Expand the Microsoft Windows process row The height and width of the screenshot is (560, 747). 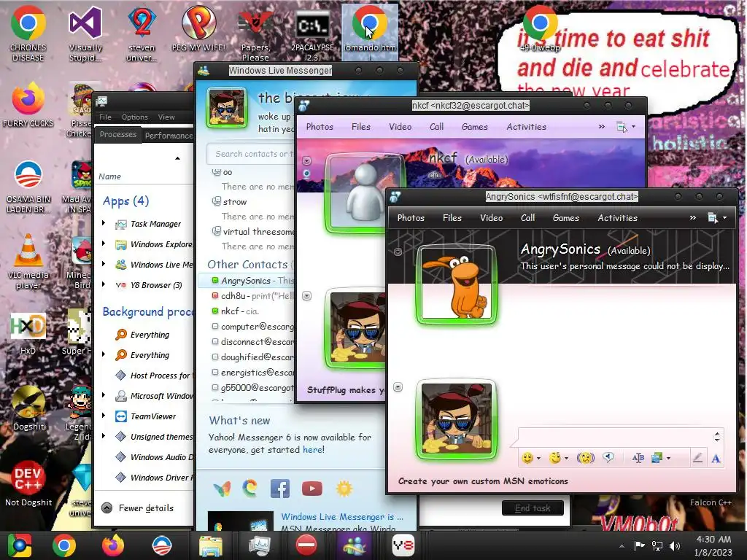[x=104, y=395]
